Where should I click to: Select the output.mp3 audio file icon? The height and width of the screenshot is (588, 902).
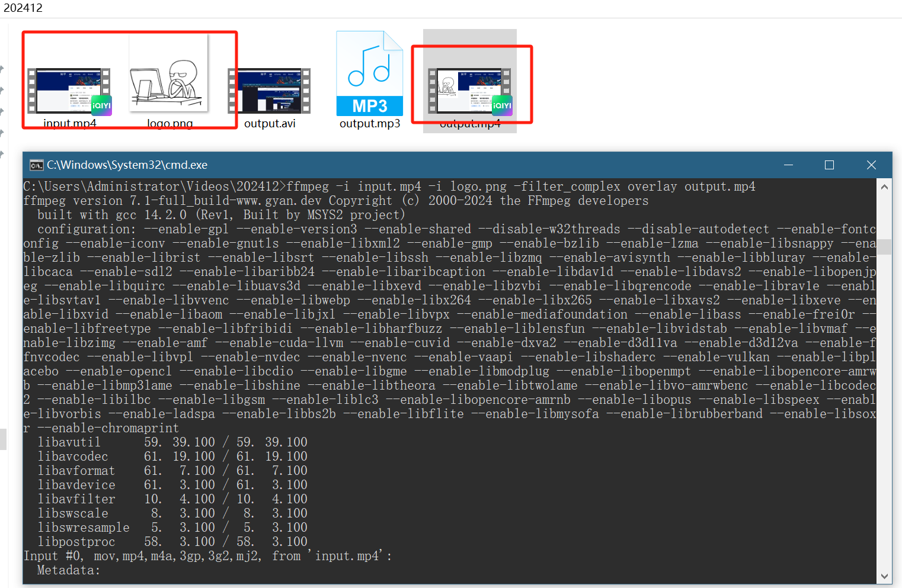(x=370, y=74)
